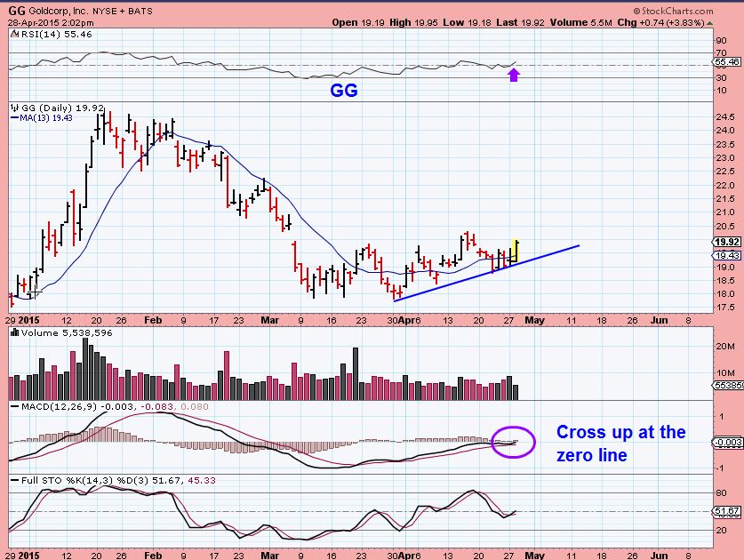Click the 553859 volume value tag
Screen dimensions: 744x560
click(728, 386)
